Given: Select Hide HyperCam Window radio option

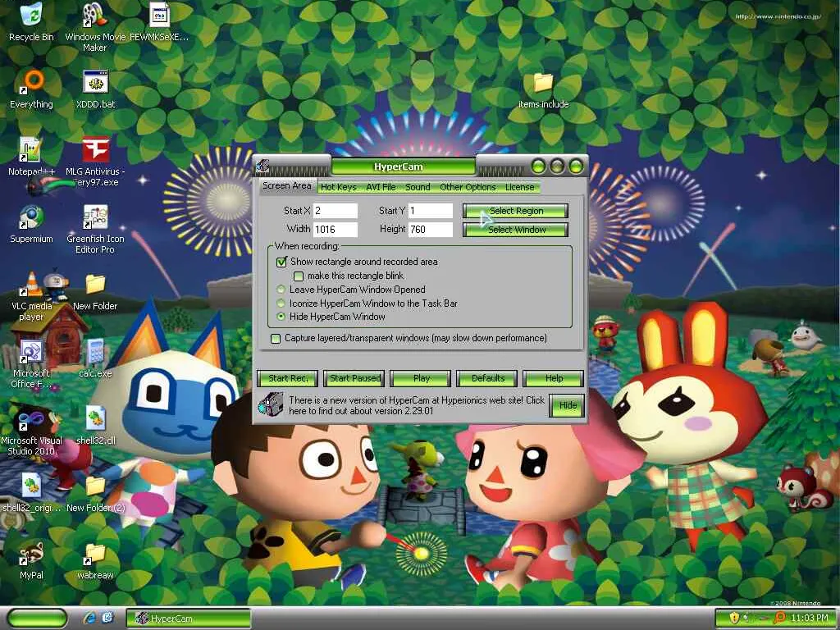Looking at the screenshot, I should point(281,317).
